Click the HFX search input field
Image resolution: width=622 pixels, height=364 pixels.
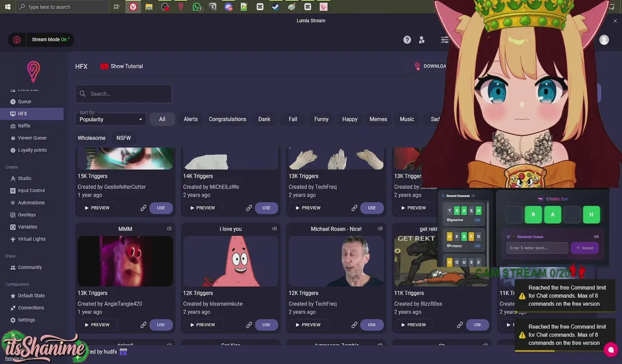coord(124,94)
